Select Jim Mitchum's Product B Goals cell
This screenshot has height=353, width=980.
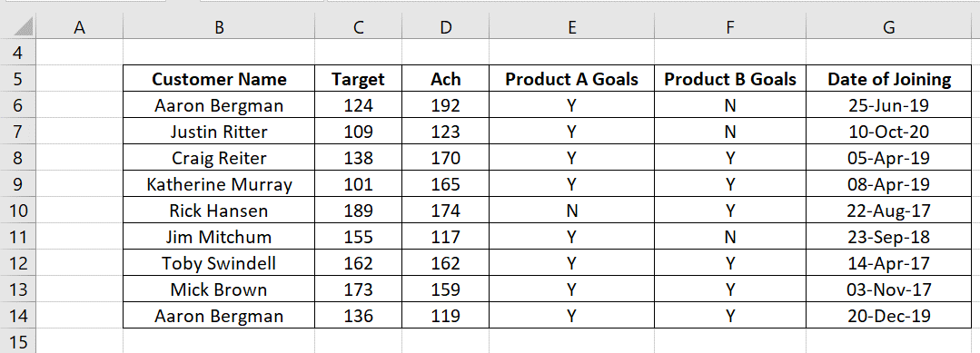[x=730, y=237]
